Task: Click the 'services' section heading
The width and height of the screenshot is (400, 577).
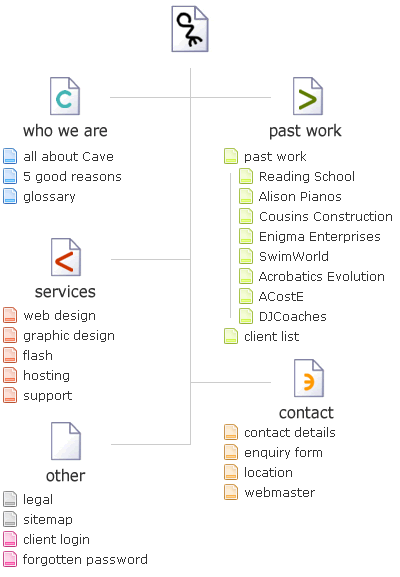Action: (x=65, y=291)
